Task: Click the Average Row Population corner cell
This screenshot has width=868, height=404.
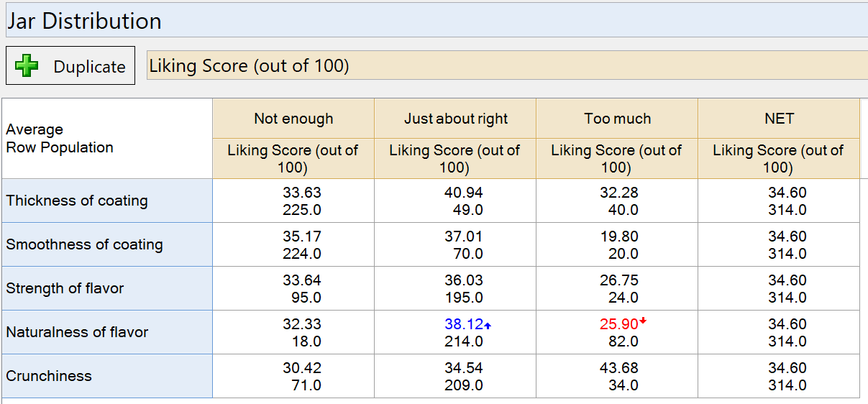Action: tap(107, 139)
